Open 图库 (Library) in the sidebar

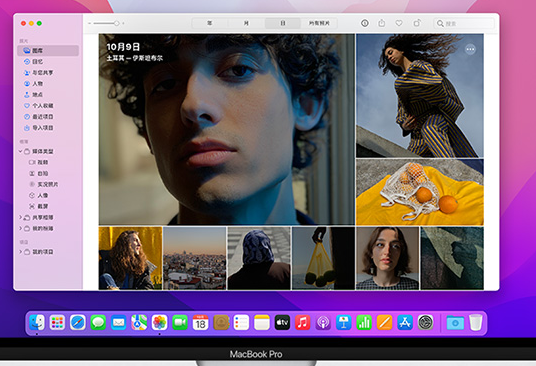(48, 51)
